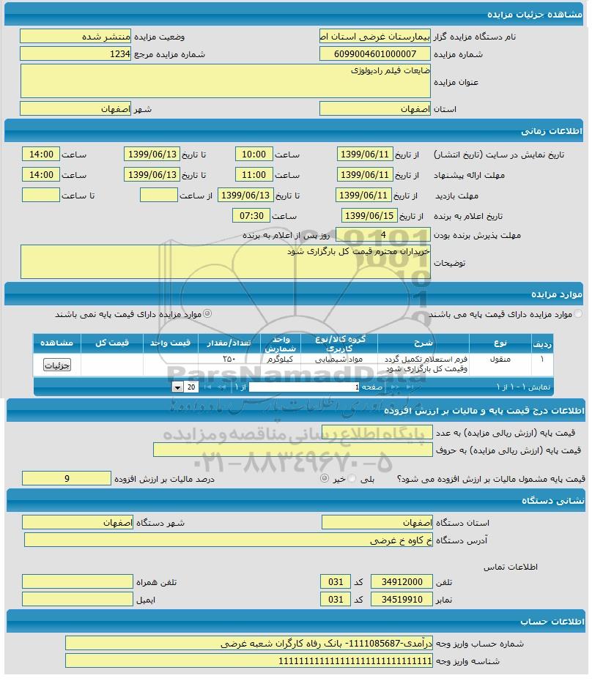Click the 'تعداد/مقدار' column header
This screenshot has height=700, width=592.
point(229,343)
